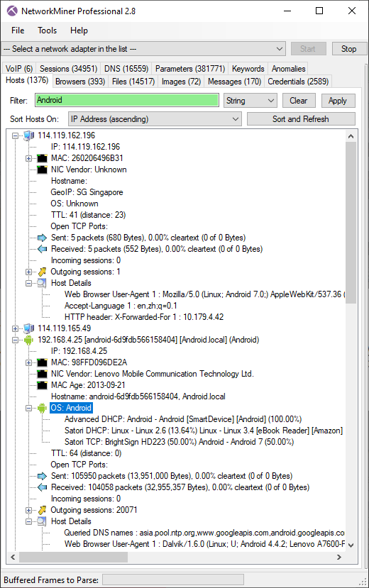Click the NetworkMiner app icon in title bar
369x588 pixels.
click(x=12, y=11)
